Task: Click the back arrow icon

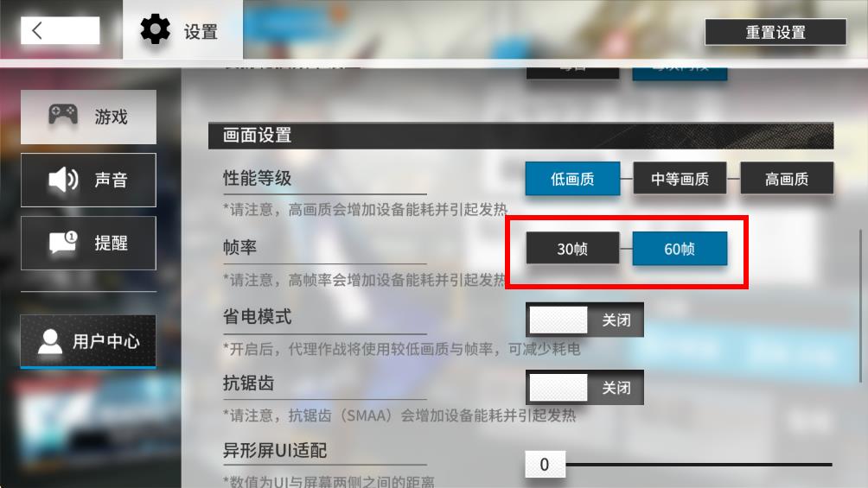Action: pyautogui.click(x=37, y=30)
